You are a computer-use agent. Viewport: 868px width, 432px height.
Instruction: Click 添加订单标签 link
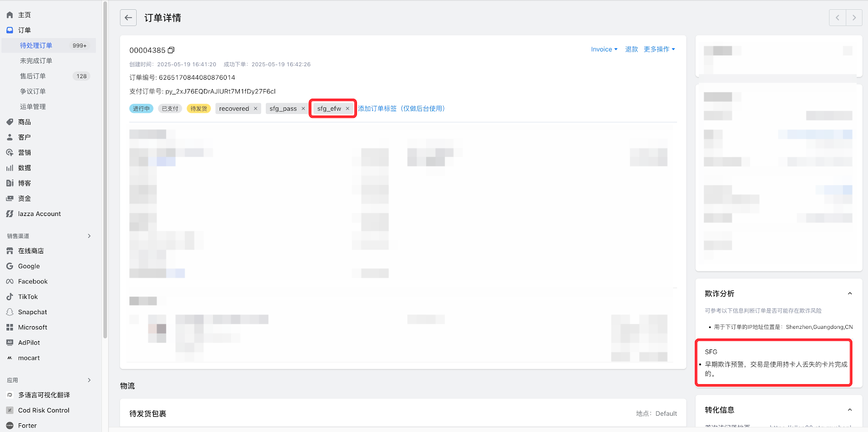pos(401,109)
